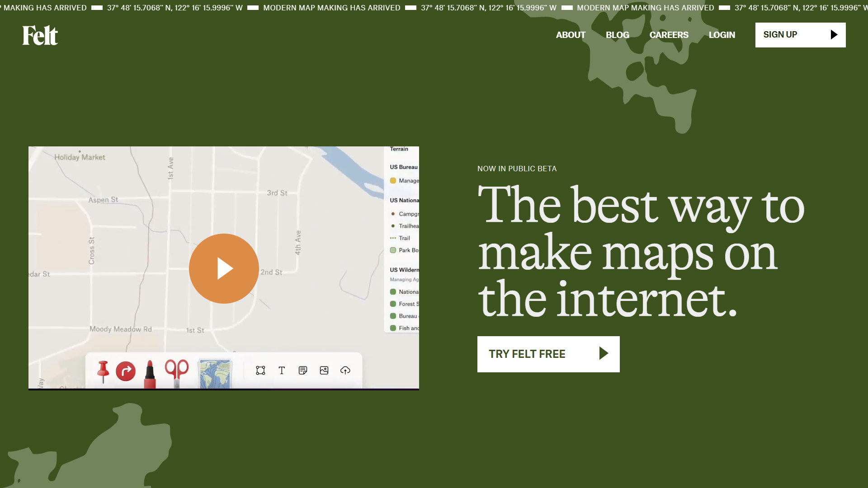Screen dimensions: 868x488
Task: Click 'NOW IN PUBLIC BETA' text
Action: pyautogui.click(x=517, y=169)
